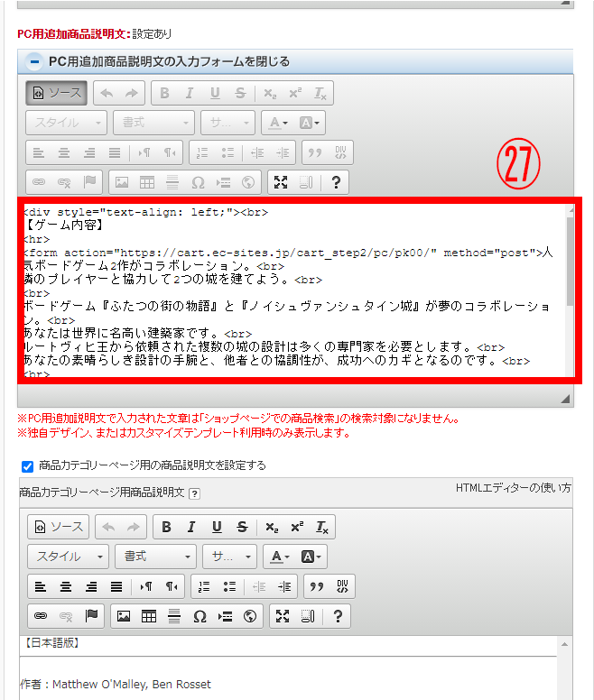Toggle show blocks in category page editor

[308, 616]
